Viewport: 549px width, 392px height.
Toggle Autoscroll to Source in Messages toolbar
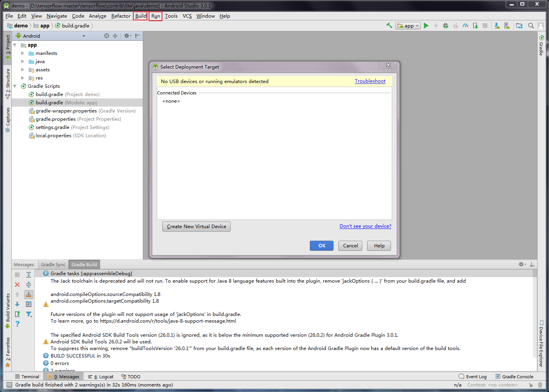point(29,294)
